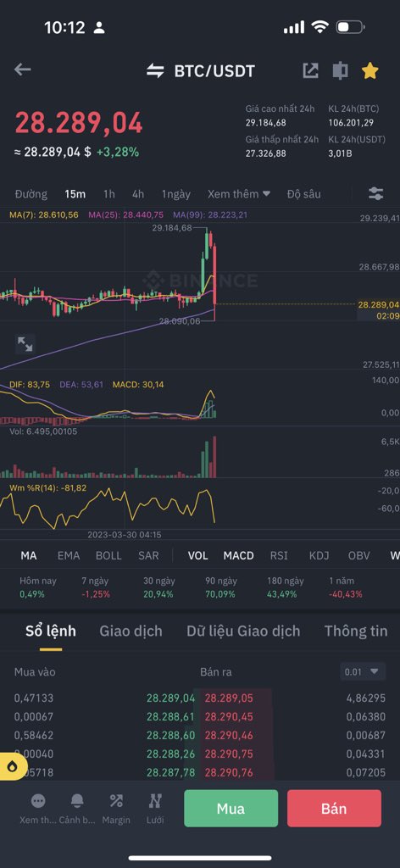Open the share/export icon

click(310, 70)
